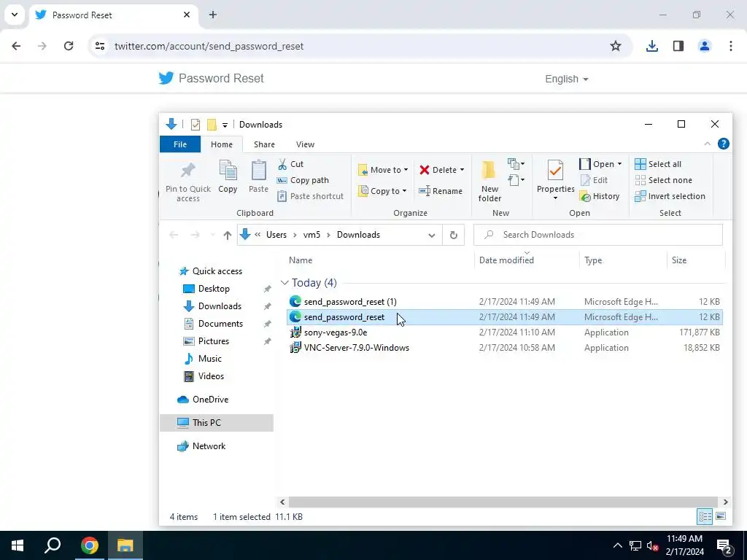Open Chrome downloads icon

tap(651, 46)
